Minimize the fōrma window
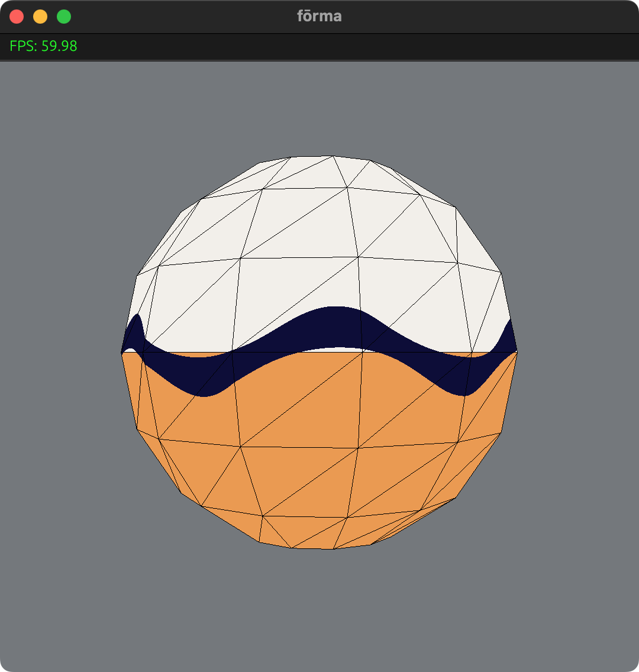This screenshot has width=639, height=672. (x=40, y=17)
